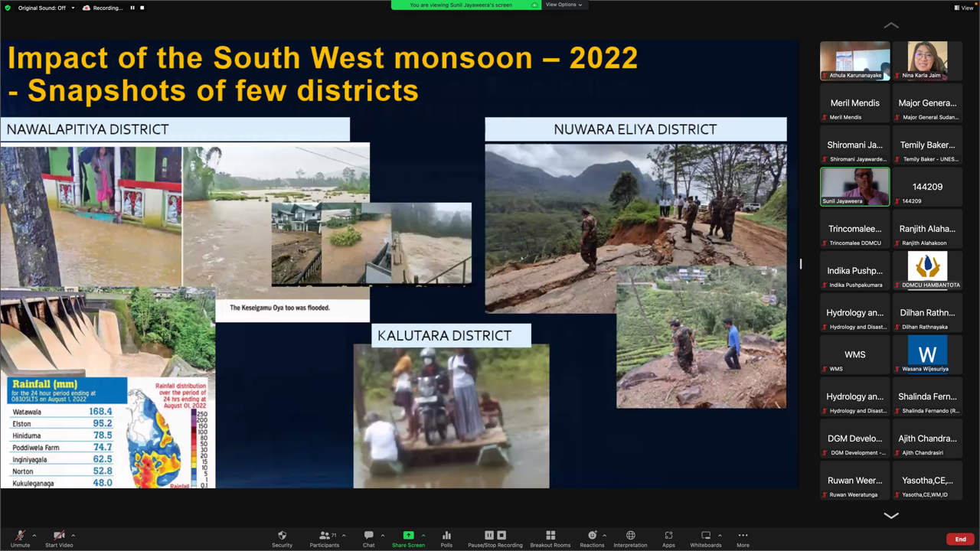Expand the Reactions options caret
The width and height of the screenshot is (980, 551).
605,536
